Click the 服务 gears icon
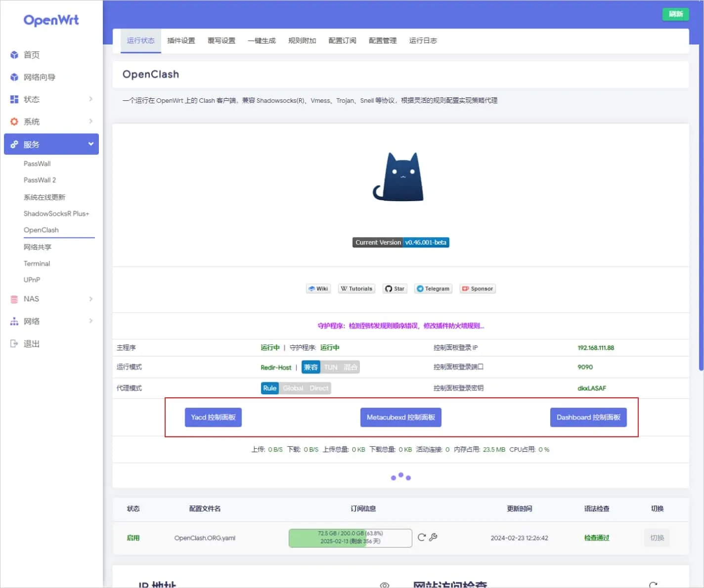Image resolution: width=704 pixels, height=588 pixels. point(14,144)
